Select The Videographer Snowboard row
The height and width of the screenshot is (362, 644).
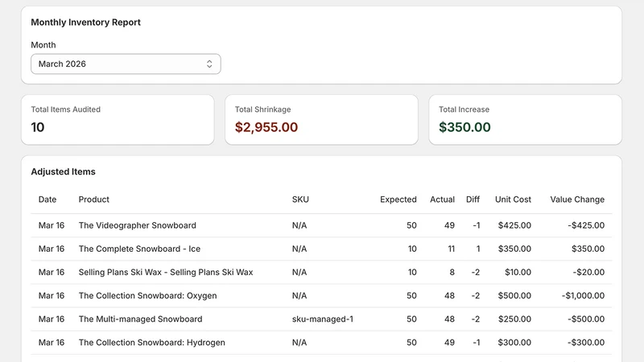(x=321, y=225)
